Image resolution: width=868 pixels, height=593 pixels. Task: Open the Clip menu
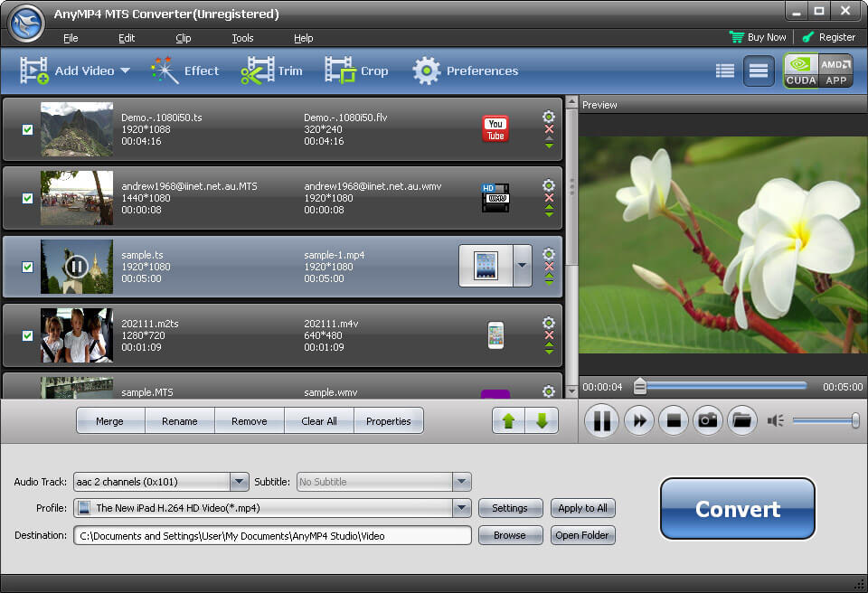click(x=184, y=38)
